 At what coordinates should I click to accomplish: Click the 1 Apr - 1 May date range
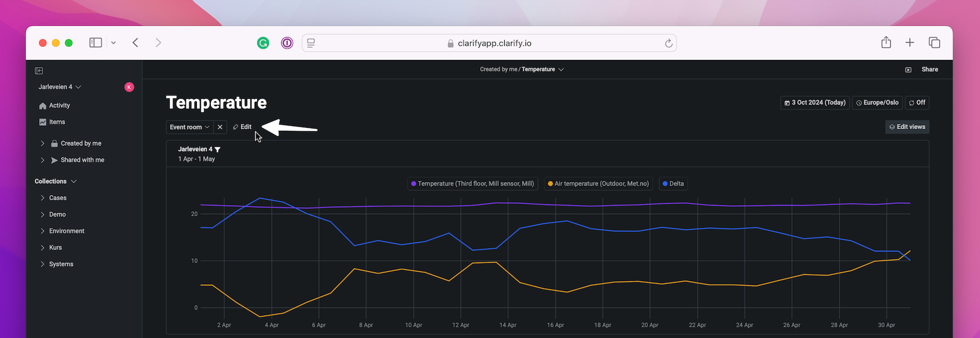196,159
